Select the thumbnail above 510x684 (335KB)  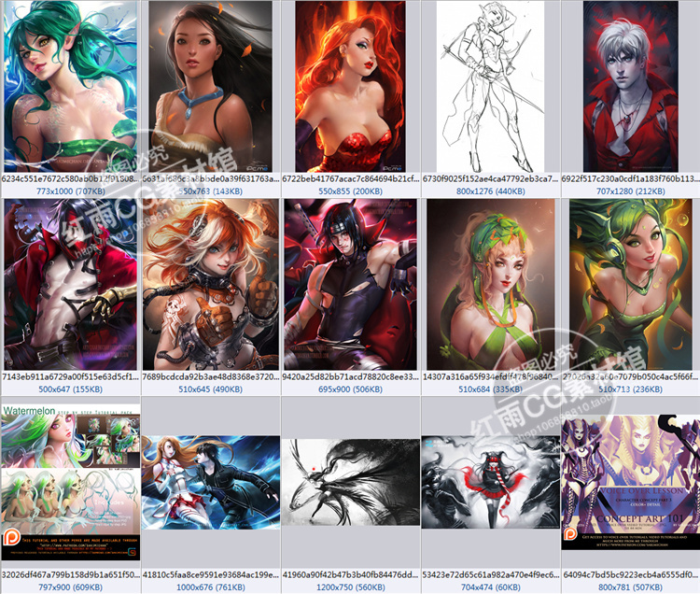[x=490, y=284]
